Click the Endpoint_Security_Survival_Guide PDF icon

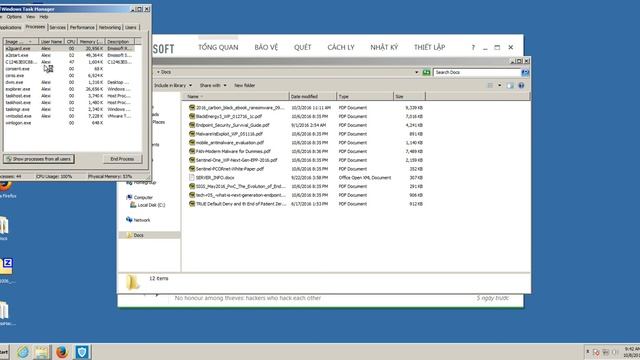[x=191, y=125]
